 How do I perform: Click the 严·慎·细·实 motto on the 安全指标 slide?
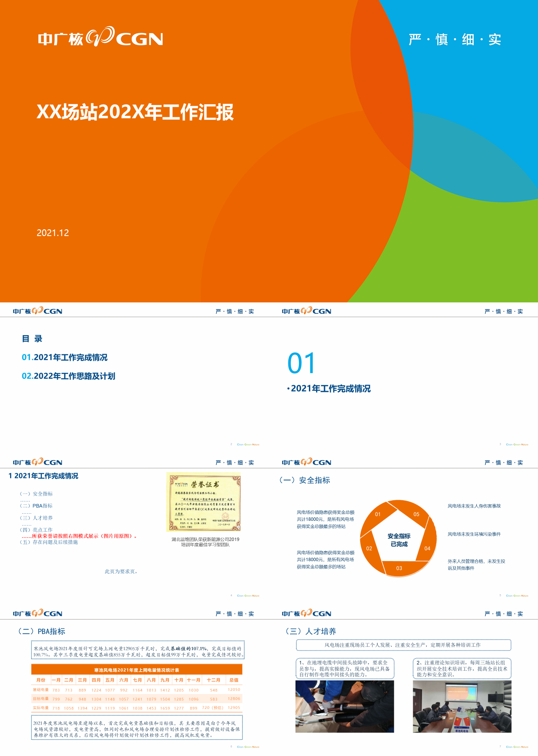click(504, 462)
